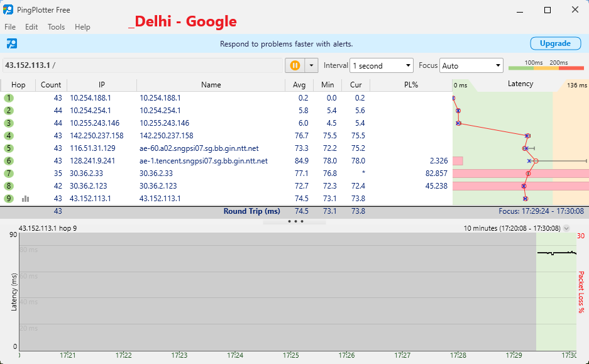Click the hop 7 packet loss bar in the graph
The width and height of the screenshot is (589, 364).
[x=520, y=174]
